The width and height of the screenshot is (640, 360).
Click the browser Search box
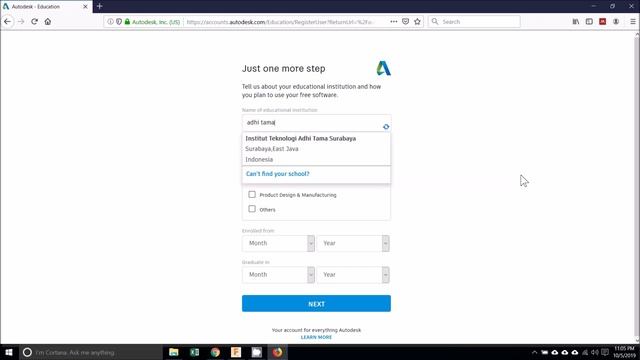(x=474, y=22)
